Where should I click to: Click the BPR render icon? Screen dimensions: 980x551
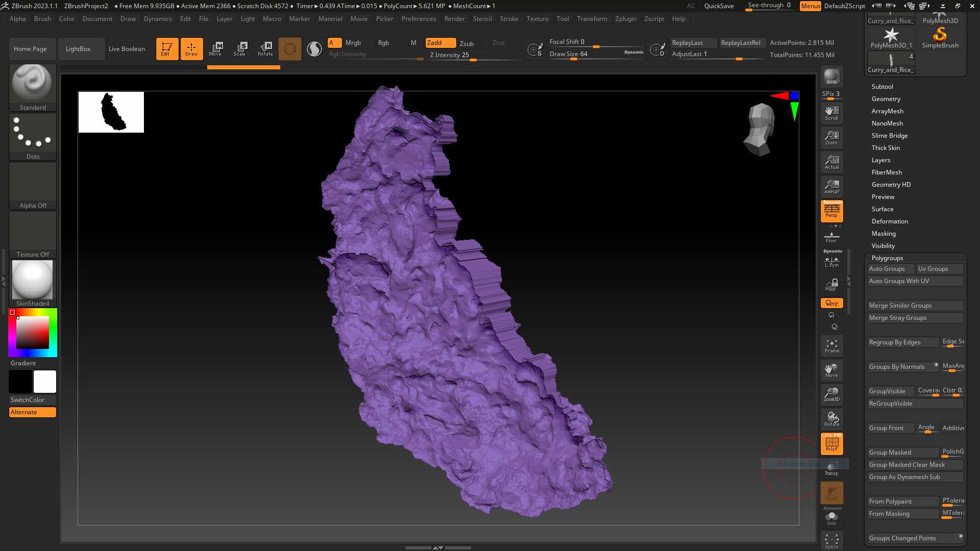831,77
